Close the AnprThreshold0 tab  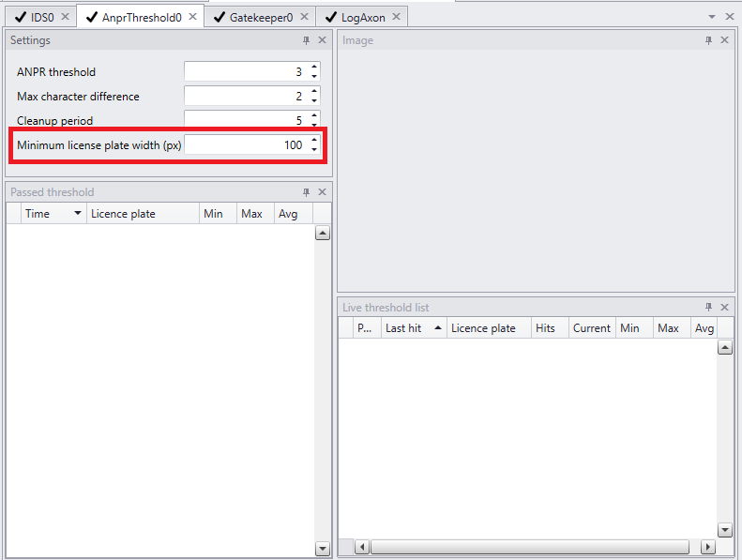[x=192, y=17]
